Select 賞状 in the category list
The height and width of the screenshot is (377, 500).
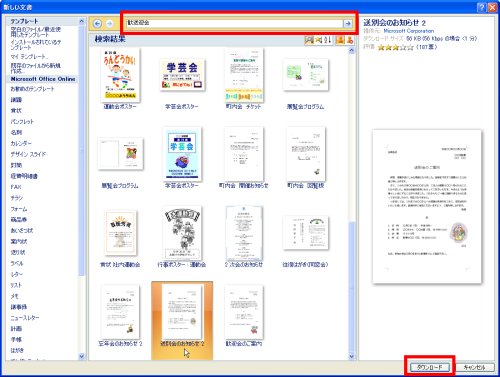[x=16, y=111]
